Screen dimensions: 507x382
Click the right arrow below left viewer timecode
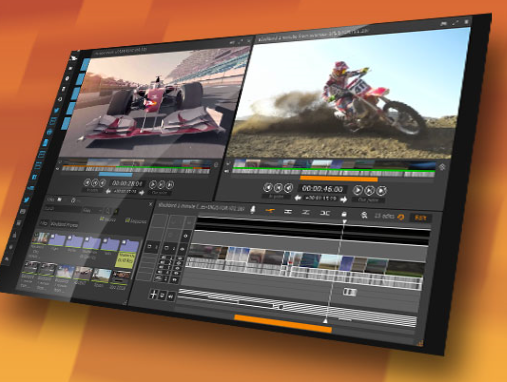pyautogui.click(x=142, y=192)
